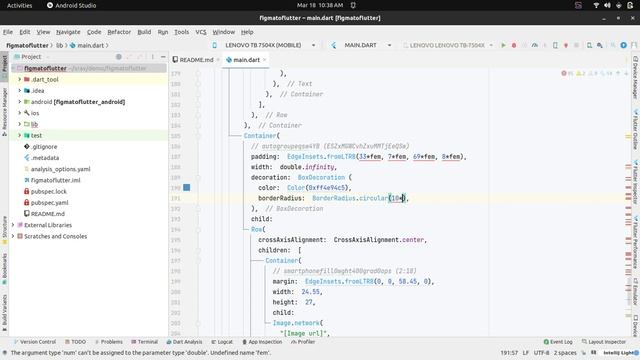Expand the android folder node
Viewport: 640px width, 360px height.
click(x=19, y=102)
